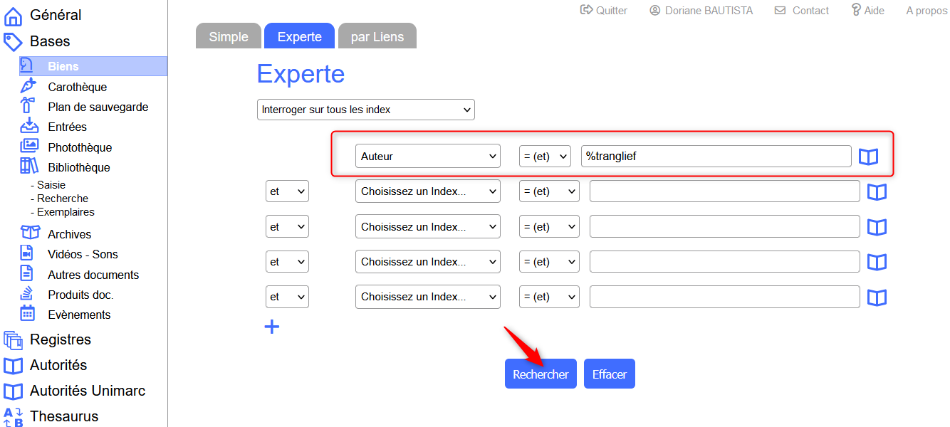Viewport: 950px width, 427px height.
Task: Click the book icon beside the Auteur field
Action: tap(868, 157)
